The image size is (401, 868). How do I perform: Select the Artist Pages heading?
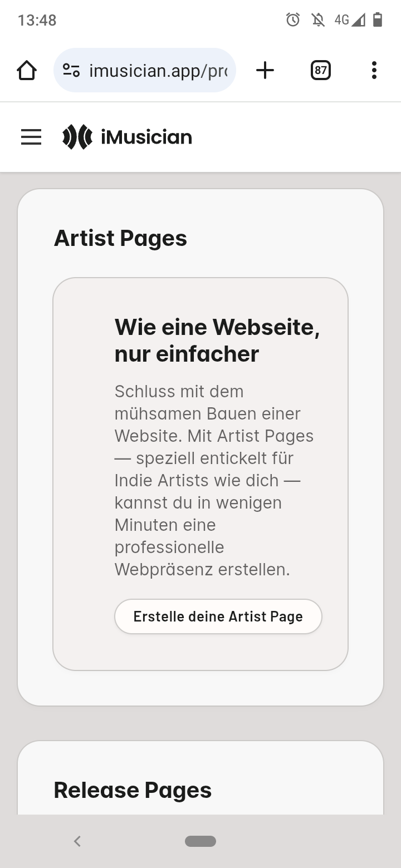pyautogui.click(x=120, y=238)
